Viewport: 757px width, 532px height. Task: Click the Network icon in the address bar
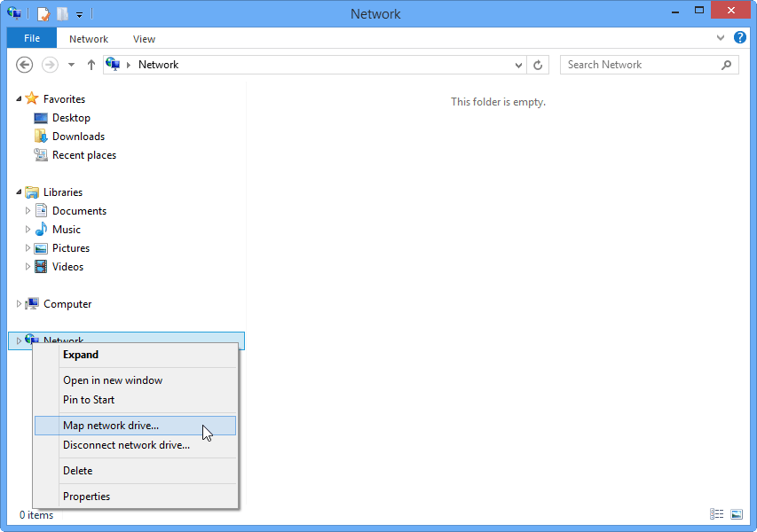click(x=113, y=64)
